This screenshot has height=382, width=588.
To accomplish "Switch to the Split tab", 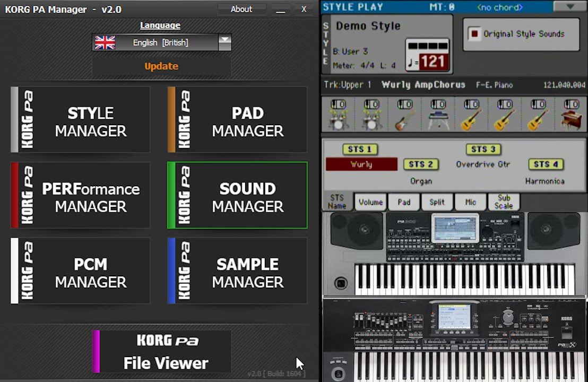I will click(437, 202).
